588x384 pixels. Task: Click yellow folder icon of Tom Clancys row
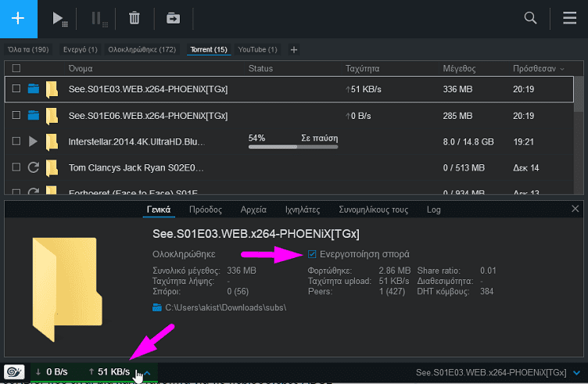tap(52, 168)
